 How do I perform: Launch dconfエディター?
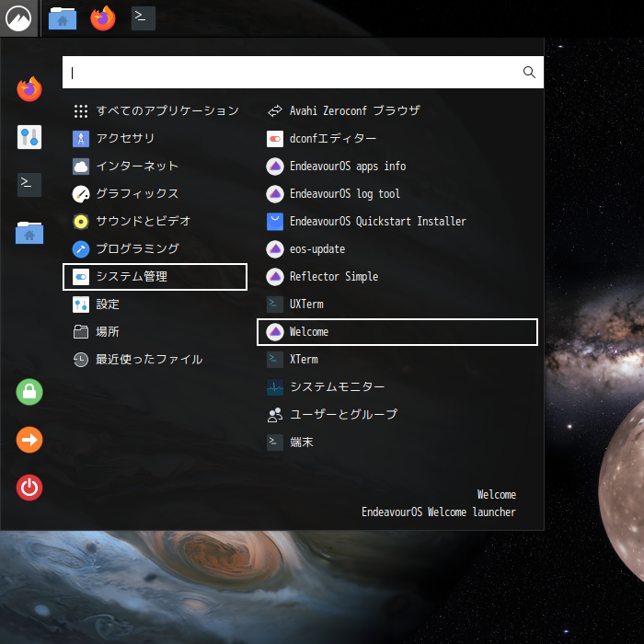pos(397,138)
